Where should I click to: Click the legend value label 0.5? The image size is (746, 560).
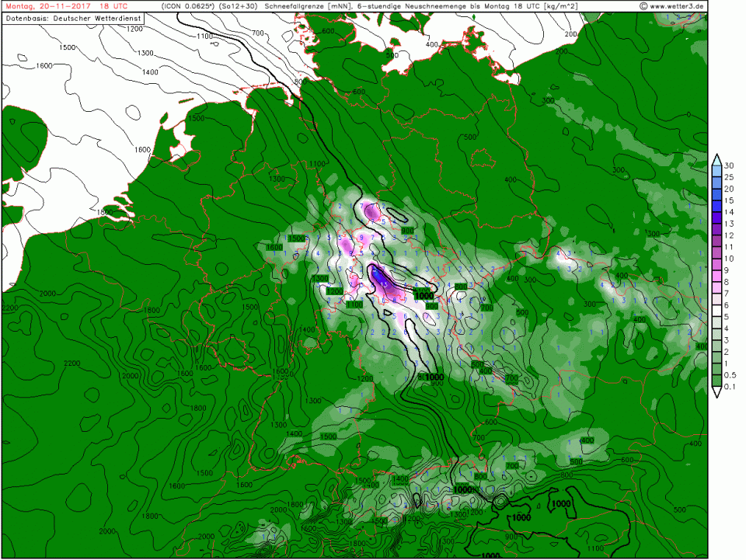(730, 375)
